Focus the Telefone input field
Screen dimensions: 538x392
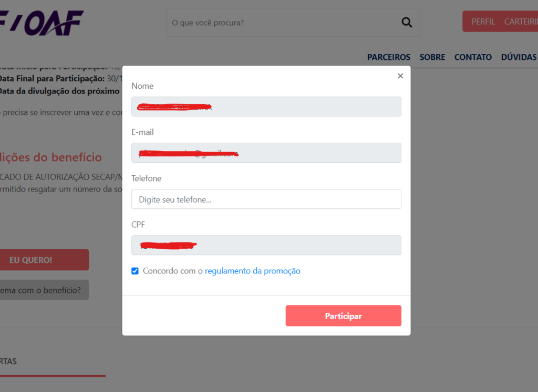[x=266, y=199]
